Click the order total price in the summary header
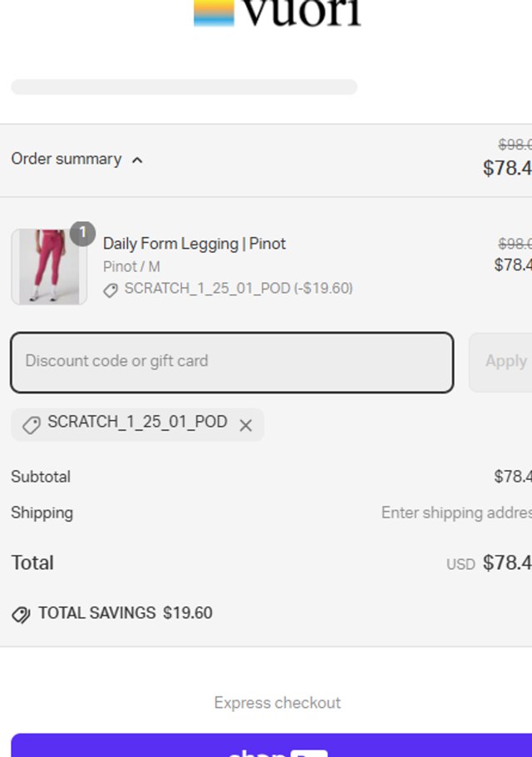Viewport: 532px width, 757px height. tap(507, 168)
